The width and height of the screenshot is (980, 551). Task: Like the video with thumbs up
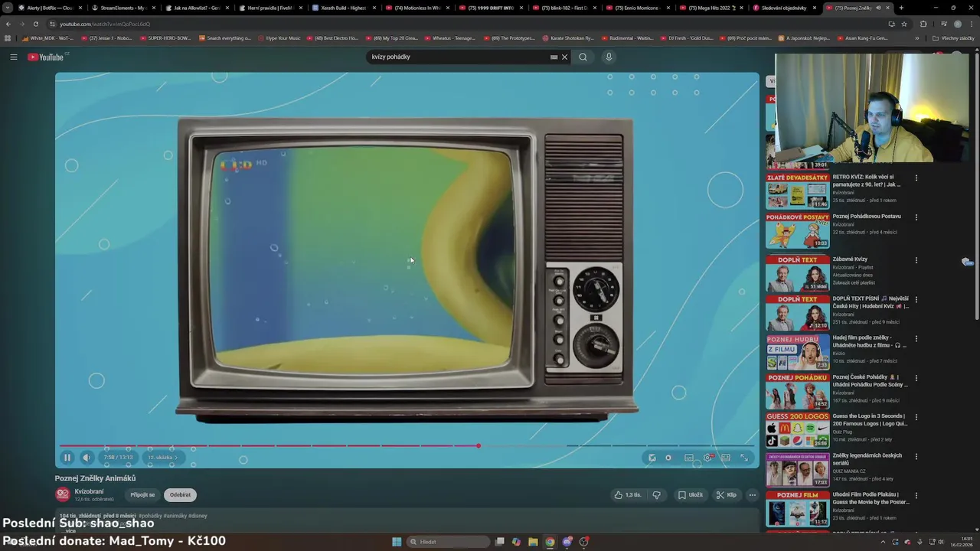coord(628,495)
